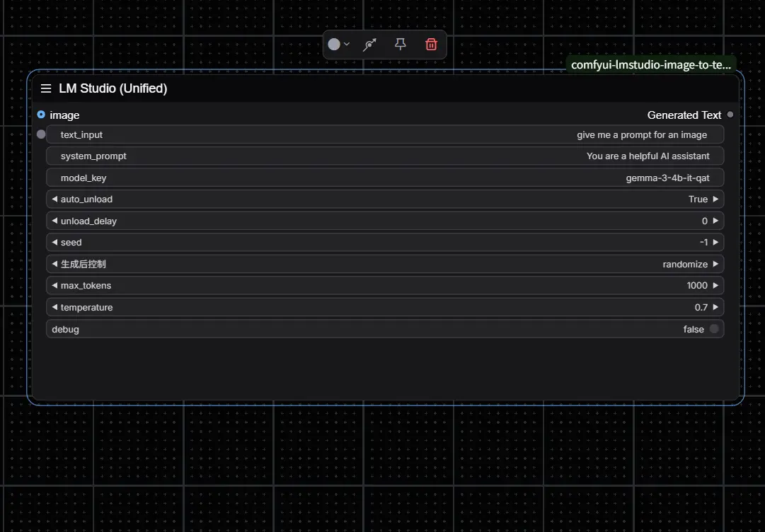The width and height of the screenshot is (765, 532).
Task: Open the LM Studio node hamburger menu
Action: pyautogui.click(x=46, y=88)
